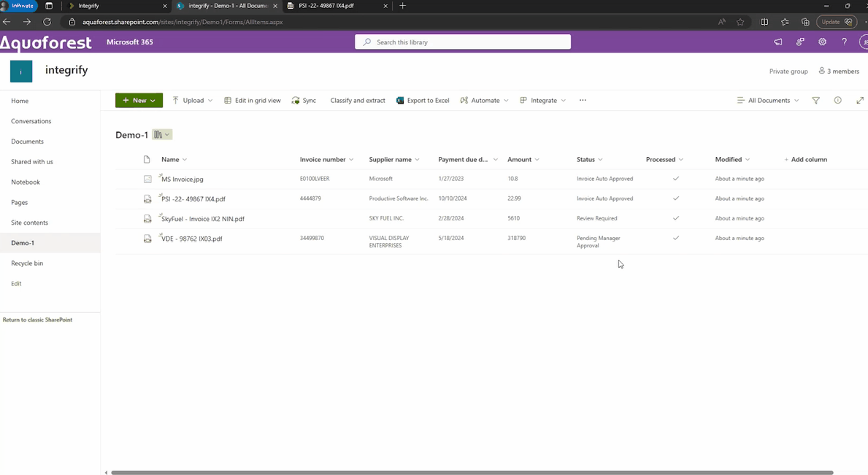Viewport: 868px width, 475px height.
Task: Click the Edit in grid view icon
Action: tap(228, 101)
